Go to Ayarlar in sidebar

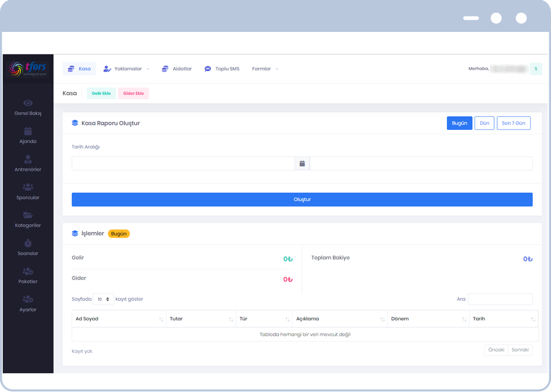pyautogui.click(x=28, y=304)
